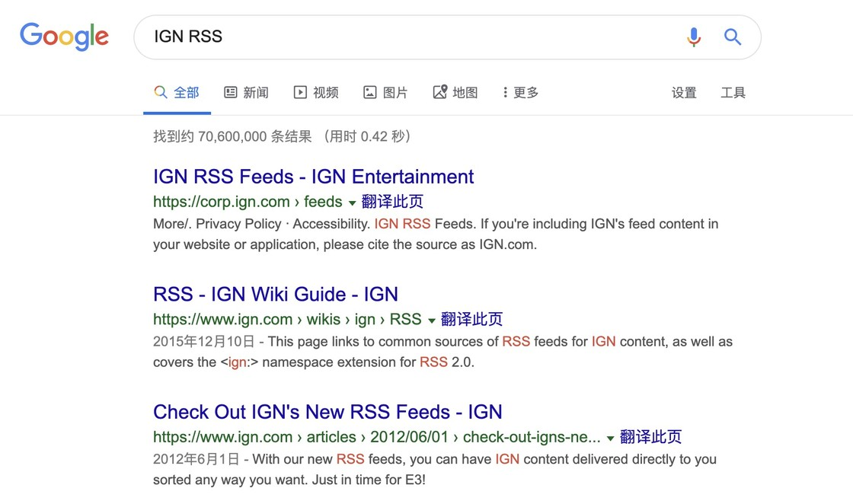Image resolution: width=853 pixels, height=504 pixels.
Task: Open 设置 settings
Action: pos(684,93)
